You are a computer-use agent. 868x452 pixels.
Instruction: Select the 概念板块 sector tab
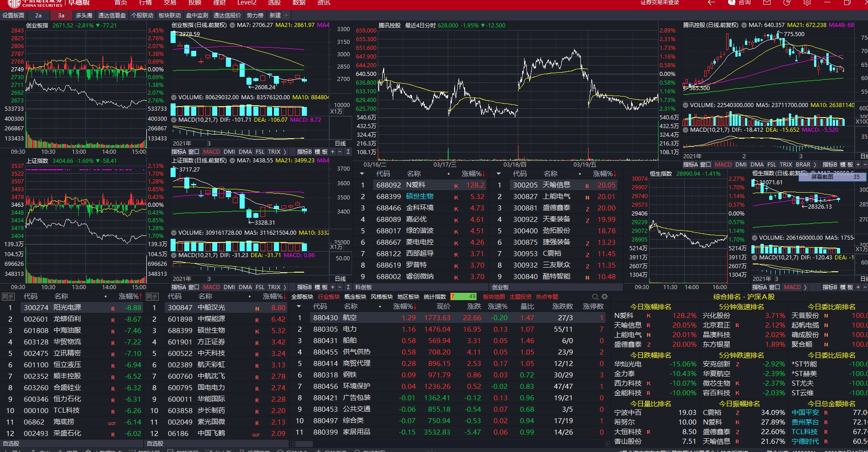pos(355,297)
